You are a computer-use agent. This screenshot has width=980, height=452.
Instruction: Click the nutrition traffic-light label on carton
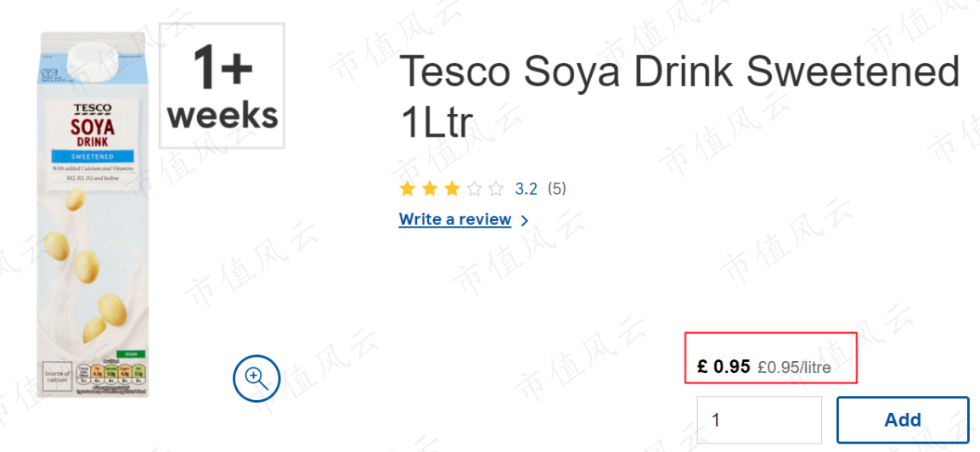tap(111, 374)
